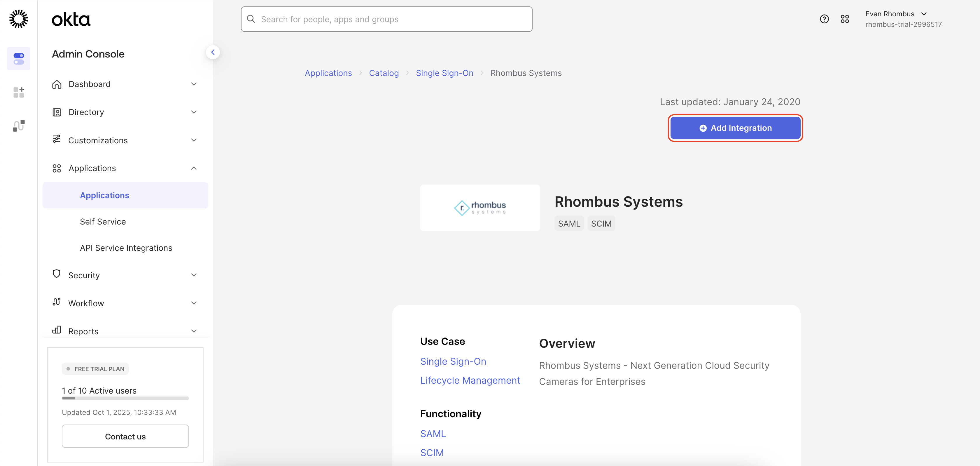
Task: Open the Customizations menu label
Action: click(x=98, y=140)
